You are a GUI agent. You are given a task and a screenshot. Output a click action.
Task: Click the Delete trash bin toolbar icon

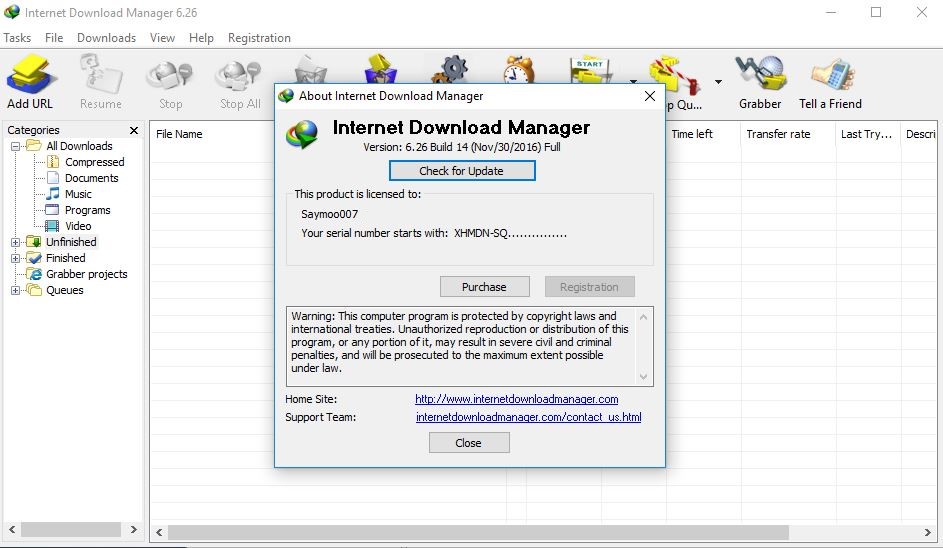310,71
